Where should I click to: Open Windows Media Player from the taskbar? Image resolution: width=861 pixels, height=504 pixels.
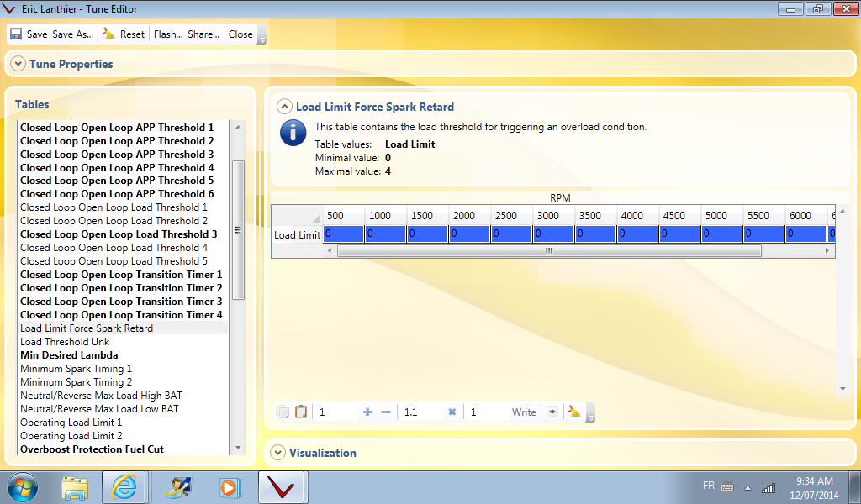[x=229, y=487]
